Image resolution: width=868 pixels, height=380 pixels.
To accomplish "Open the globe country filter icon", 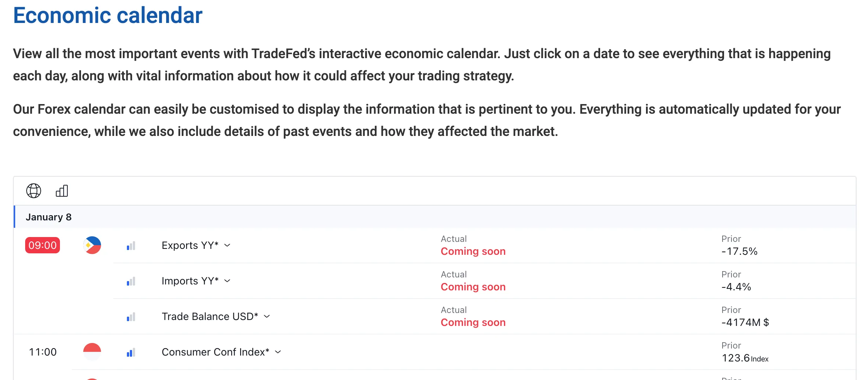I will coord(34,191).
